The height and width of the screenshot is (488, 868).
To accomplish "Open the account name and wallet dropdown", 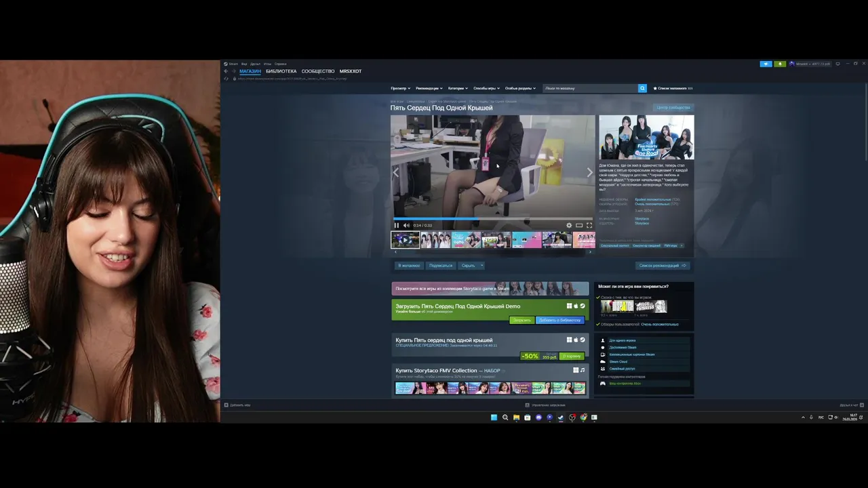I will tap(810, 64).
